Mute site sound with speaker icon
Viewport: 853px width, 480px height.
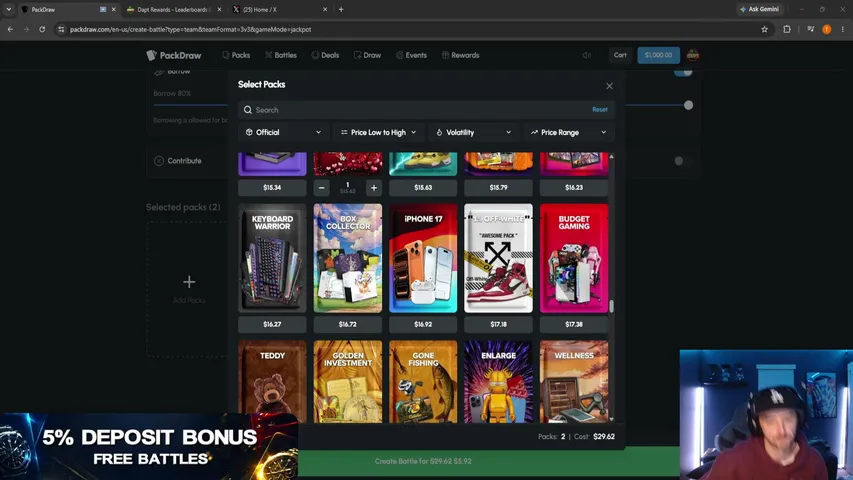(x=586, y=55)
